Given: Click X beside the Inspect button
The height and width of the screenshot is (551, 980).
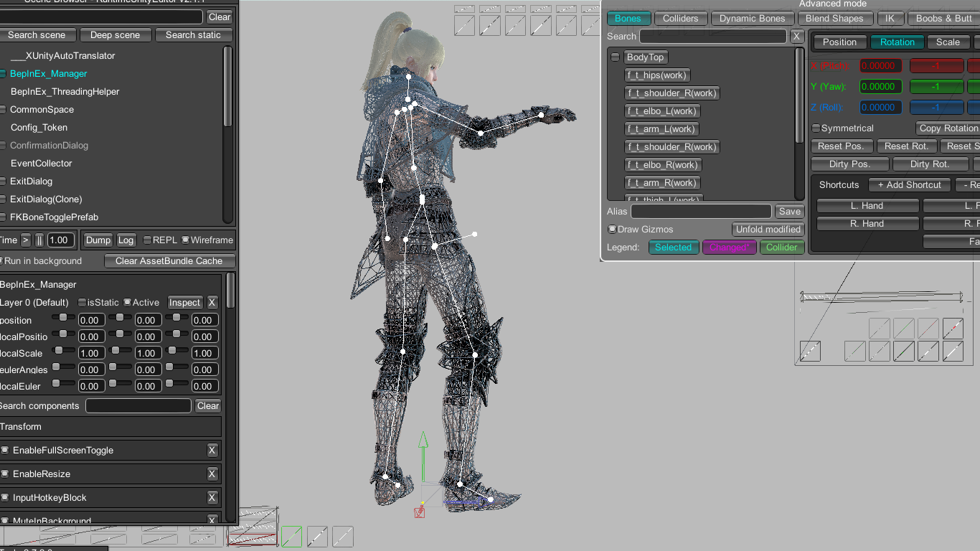Looking at the screenshot, I should (212, 303).
